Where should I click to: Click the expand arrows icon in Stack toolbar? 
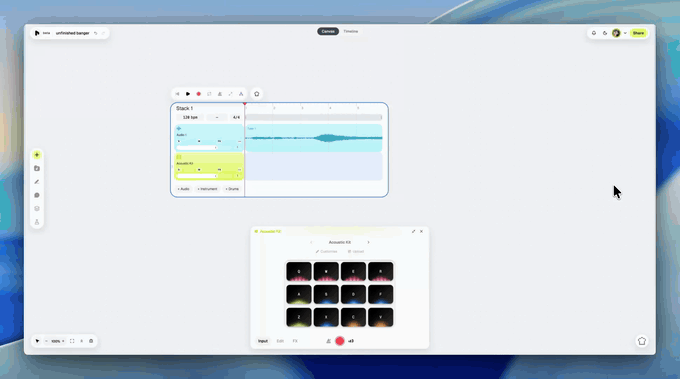(230, 94)
